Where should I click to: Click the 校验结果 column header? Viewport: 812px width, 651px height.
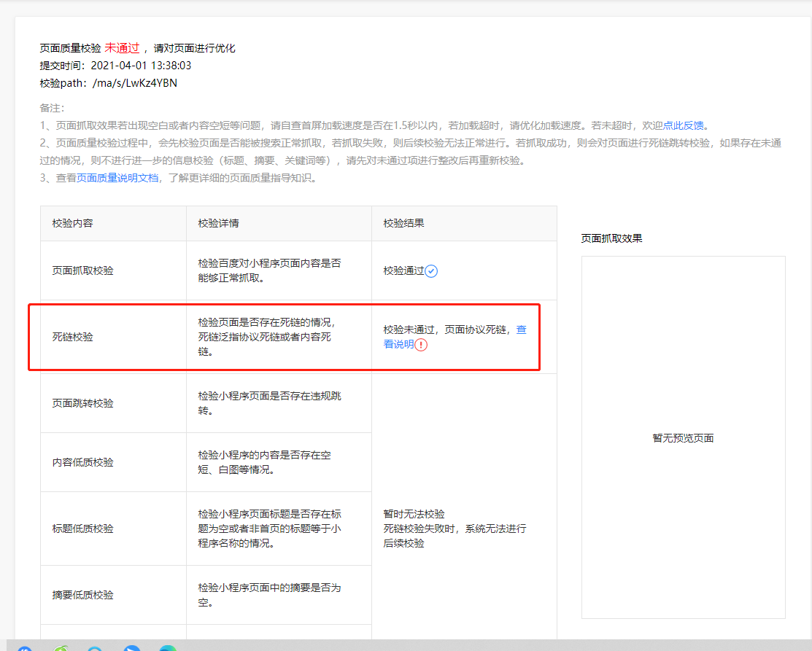coord(404,224)
